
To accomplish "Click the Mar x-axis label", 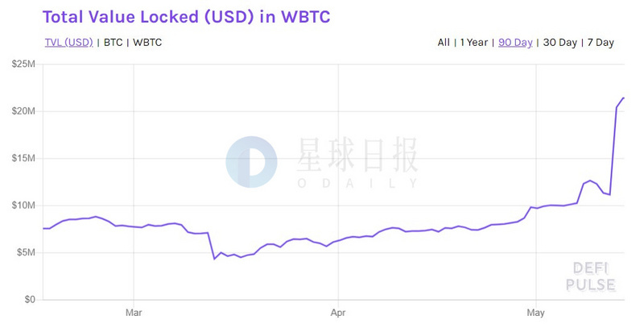I will (134, 310).
